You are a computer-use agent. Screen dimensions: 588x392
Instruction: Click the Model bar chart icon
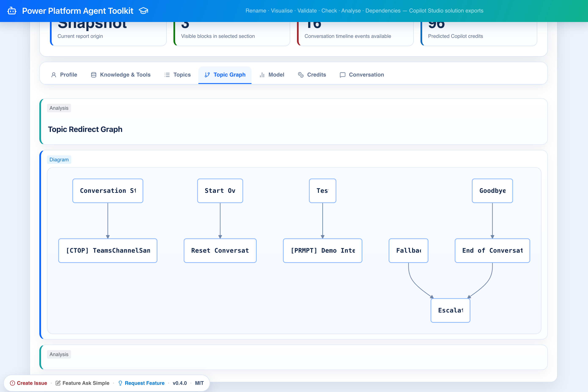point(262,75)
